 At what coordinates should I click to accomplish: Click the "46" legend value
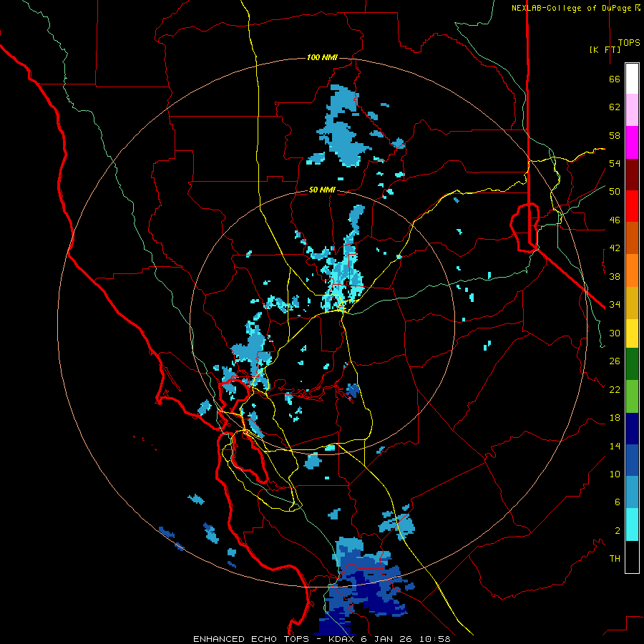(x=615, y=220)
